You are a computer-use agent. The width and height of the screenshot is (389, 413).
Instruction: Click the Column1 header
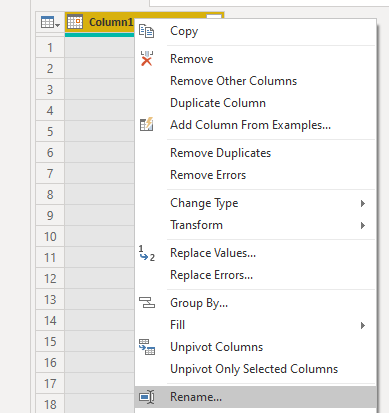click(x=110, y=22)
